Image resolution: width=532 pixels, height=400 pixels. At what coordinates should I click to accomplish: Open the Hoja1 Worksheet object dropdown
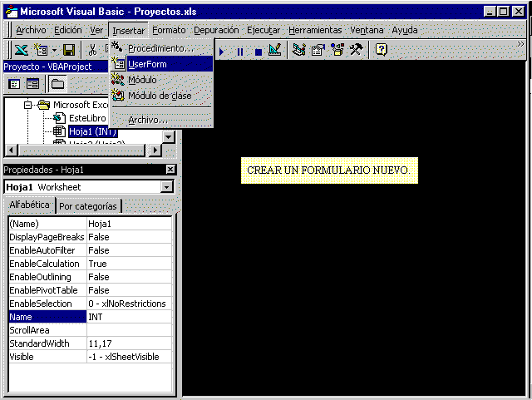coord(167,187)
